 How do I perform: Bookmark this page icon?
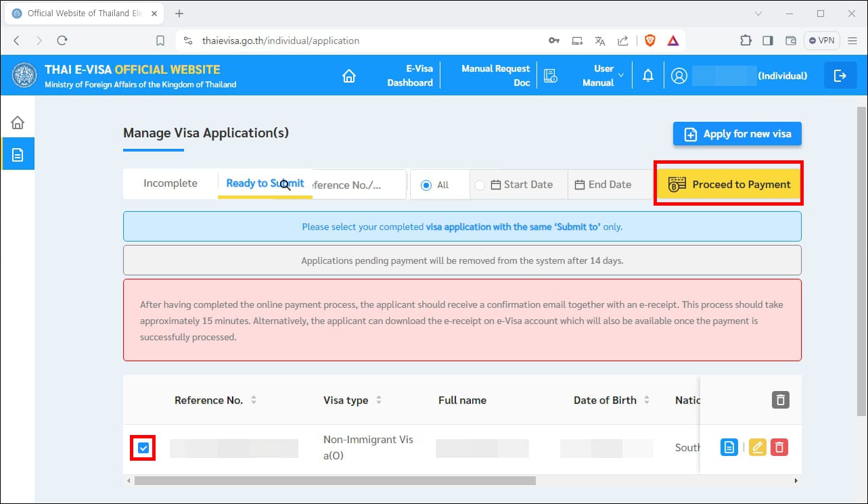(160, 41)
